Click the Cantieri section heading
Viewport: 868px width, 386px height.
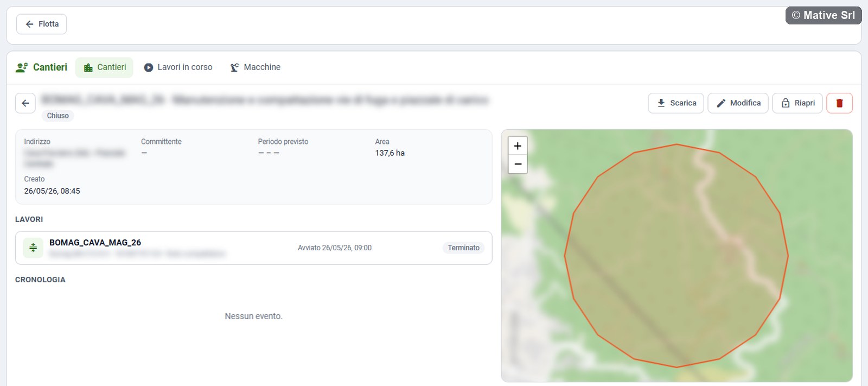coord(50,67)
